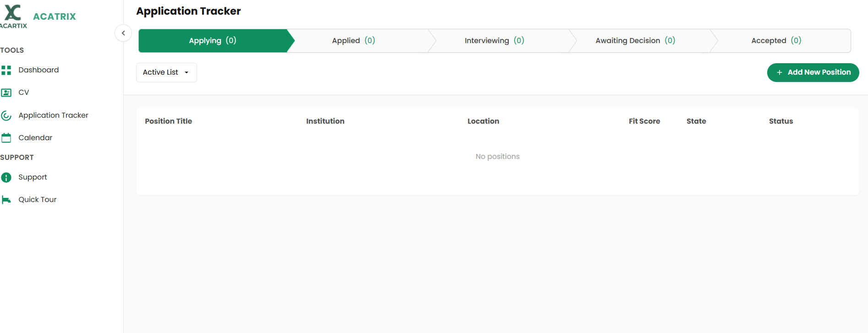This screenshot has width=868, height=333.
Task: Sort by Fit Score column header
Action: (644, 121)
